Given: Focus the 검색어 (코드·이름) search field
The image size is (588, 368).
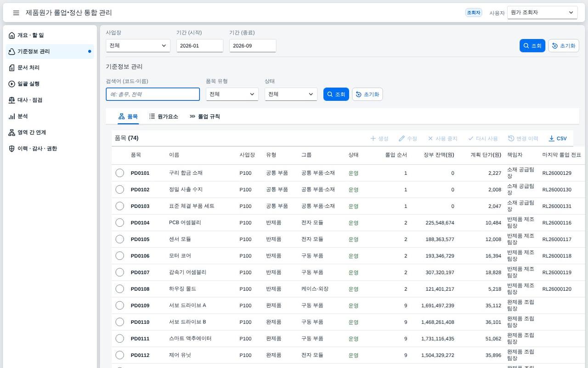Looking at the screenshot, I should [153, 94].
